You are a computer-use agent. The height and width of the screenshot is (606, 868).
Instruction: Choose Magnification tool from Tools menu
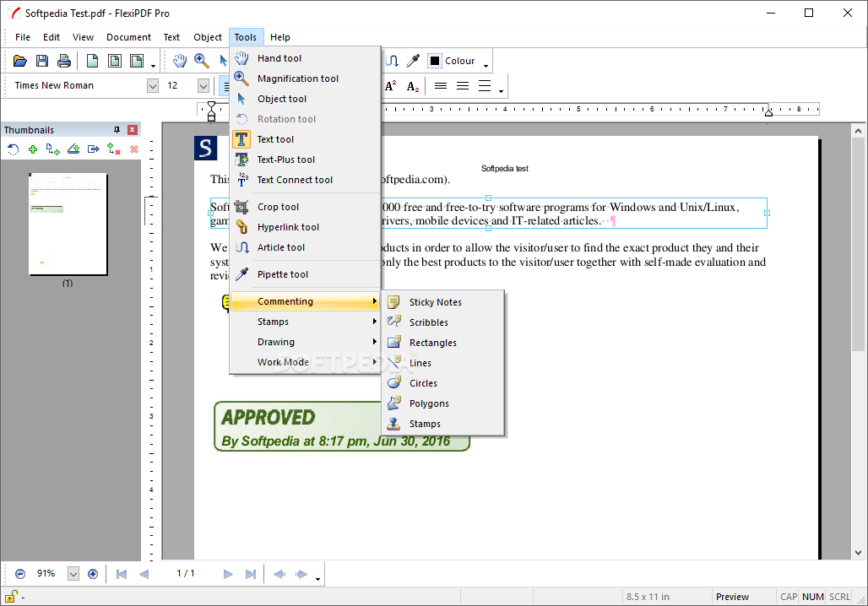[305, 78]
